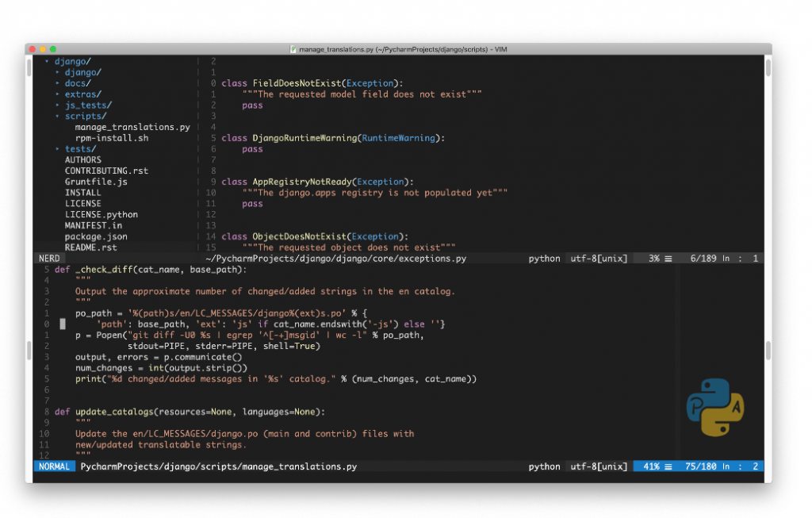Screen dimensions: 812x518
Task: Click utf-8[unix] in the bottom status line
Action: tap(599, 466)
